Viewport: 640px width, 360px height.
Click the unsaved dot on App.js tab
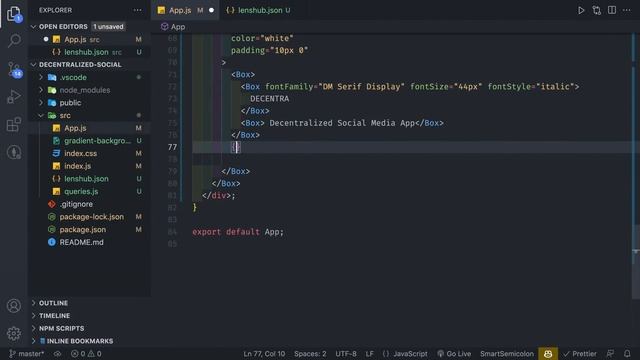(211, 10)
